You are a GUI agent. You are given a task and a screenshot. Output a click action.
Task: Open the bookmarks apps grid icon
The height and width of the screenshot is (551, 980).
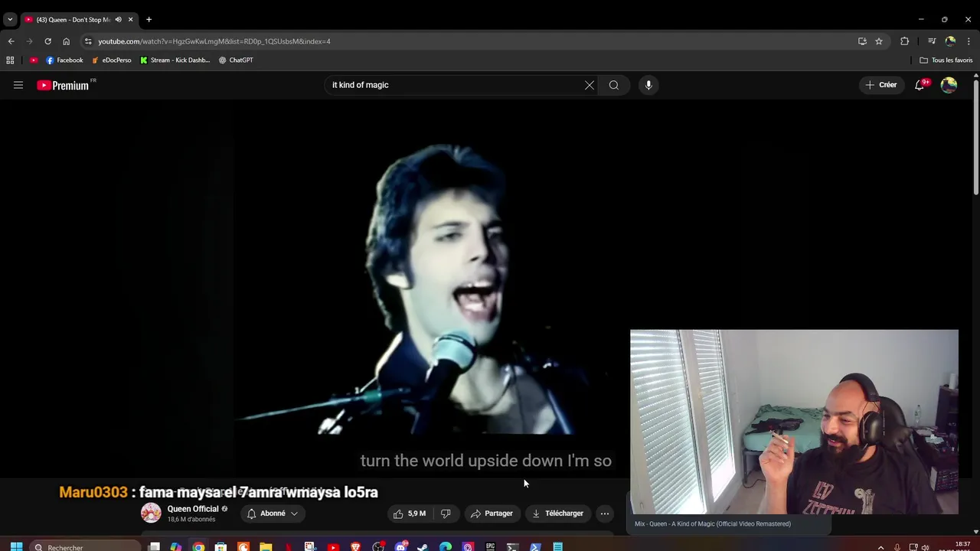(x=10, y=60)
